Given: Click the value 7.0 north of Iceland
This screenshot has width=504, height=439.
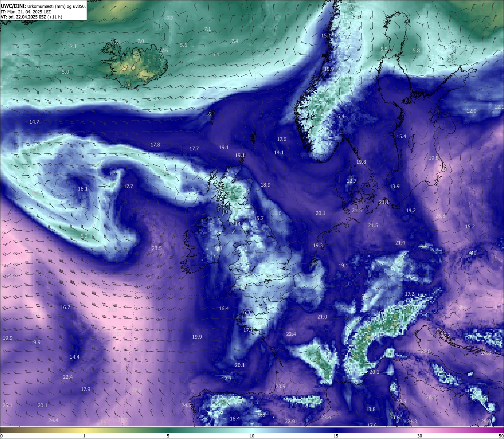Looking at the screenshot, I should coord(141,41).
